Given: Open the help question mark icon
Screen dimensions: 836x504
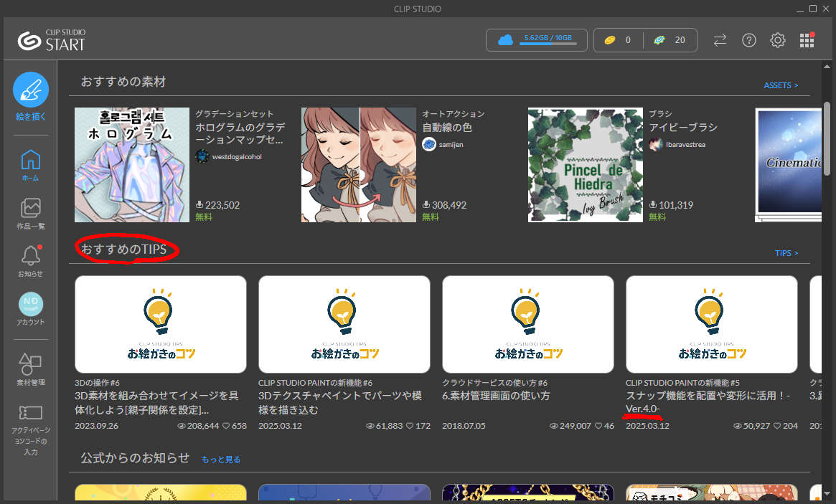Looking at the screenshot, I should (x=749, y=40).
